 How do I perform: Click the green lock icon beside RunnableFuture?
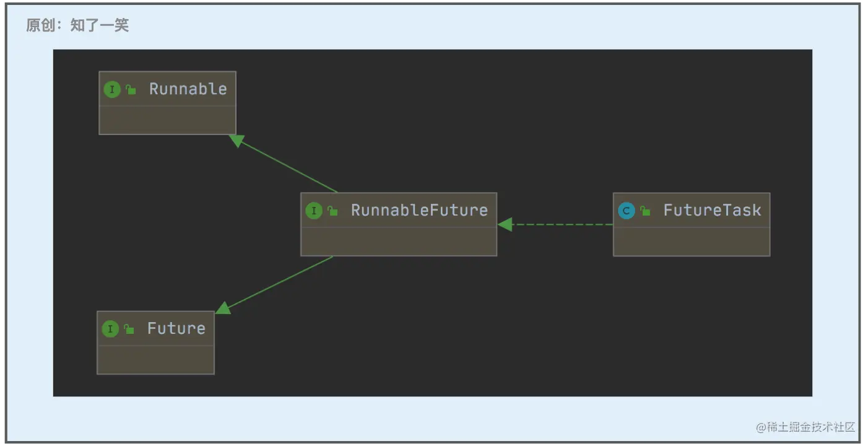tap(332, 211)
